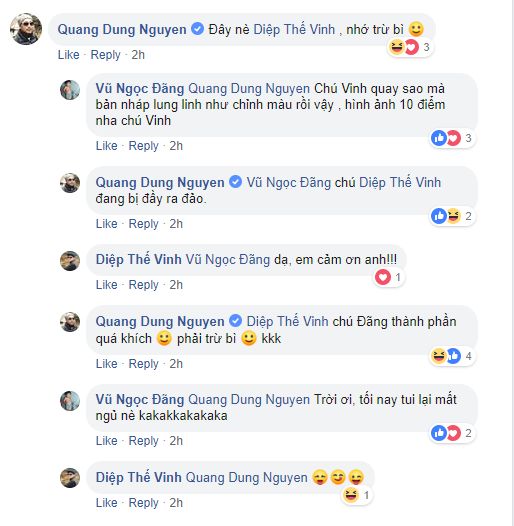The width and height of the screenshot is (514, 526).
Task: Open reactions on the 'tối nay tui lại mất ngủ' reply
Action: point(452,433)
